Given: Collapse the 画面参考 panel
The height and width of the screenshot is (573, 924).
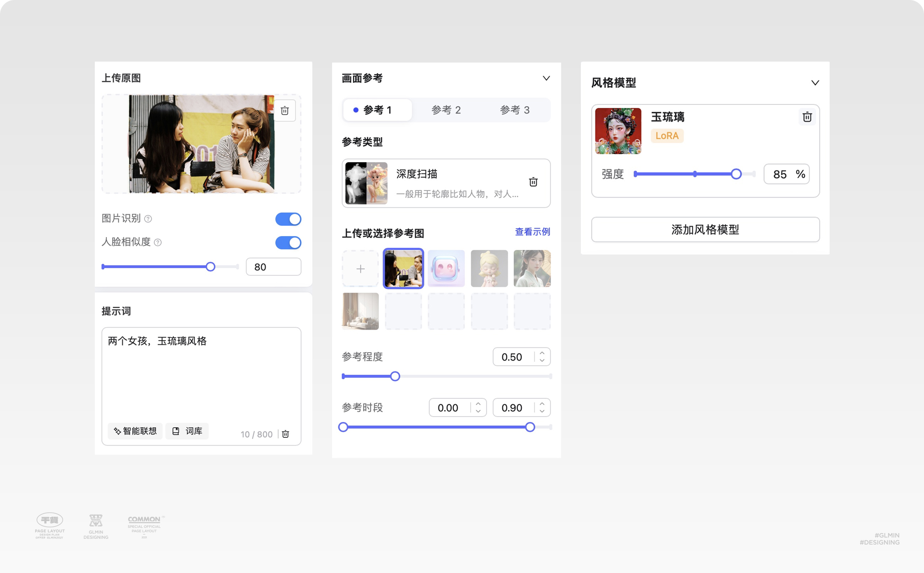Looking at the screenshot, I should (546, 78).
